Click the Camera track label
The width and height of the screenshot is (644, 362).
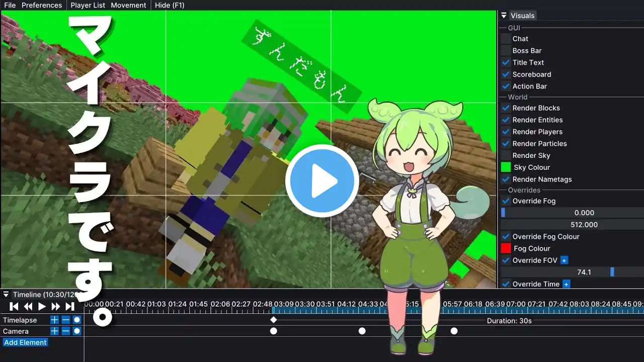click(x=16, y=331)
